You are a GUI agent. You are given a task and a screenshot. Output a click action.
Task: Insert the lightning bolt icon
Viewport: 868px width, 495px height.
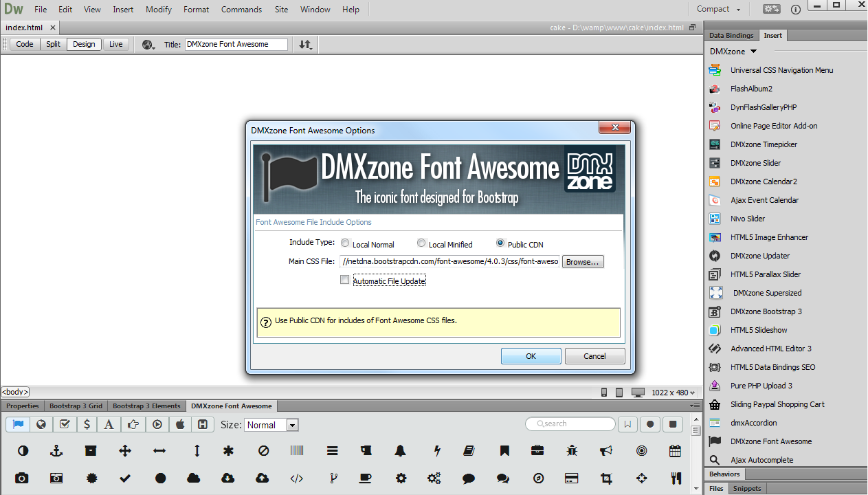pyautogui.click(x=436, y=451)
